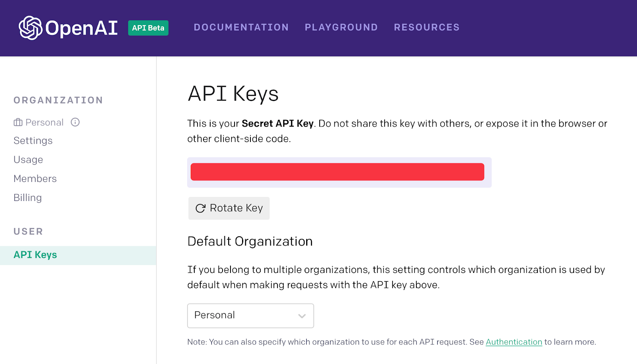Click the green API Beta badge
This screenshot has height=364, width=637.
(x=148, y=28)
